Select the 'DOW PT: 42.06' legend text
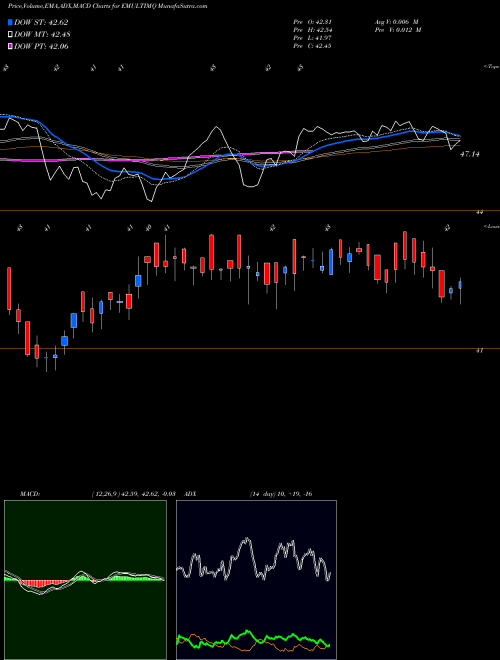The height and width of the screenshot is (660, 500). (41, 46)
